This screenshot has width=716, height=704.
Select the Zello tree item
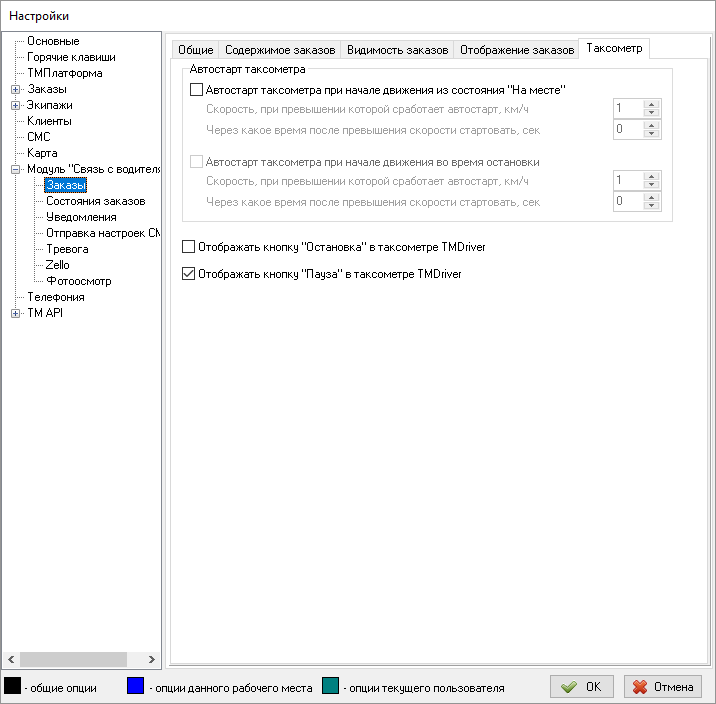tap(58, 265)
